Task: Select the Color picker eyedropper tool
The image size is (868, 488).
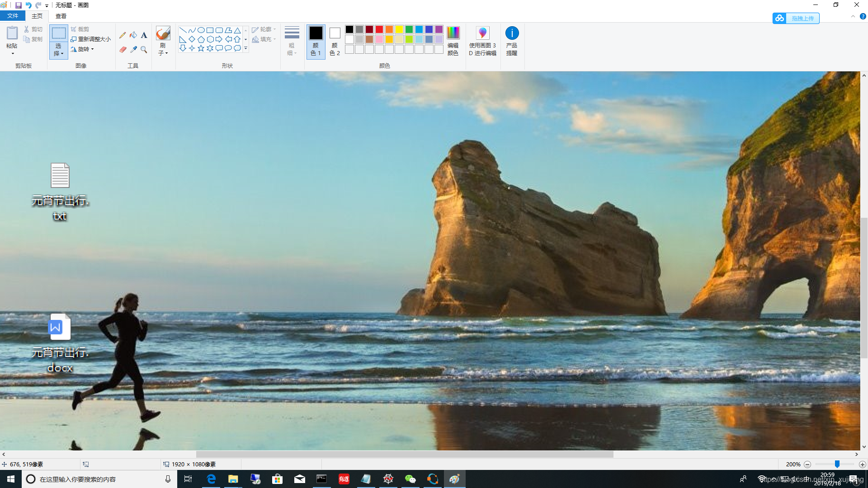Action: tap(133, 50)
